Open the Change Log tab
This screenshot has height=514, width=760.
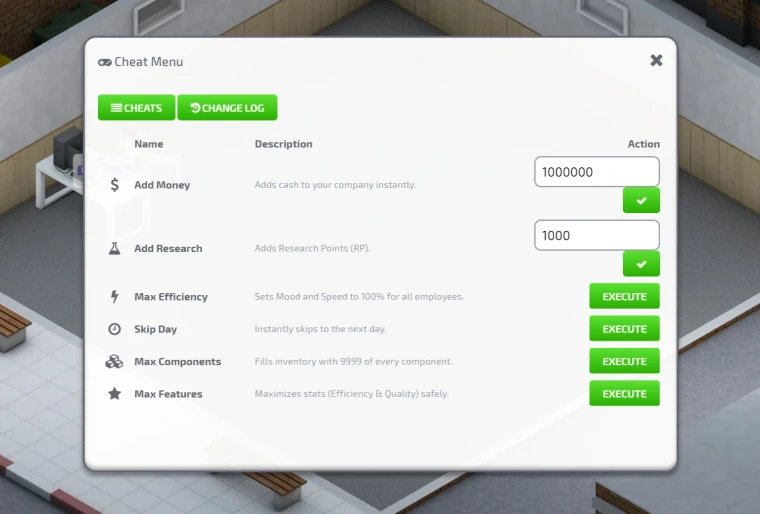pyautogui.click(x=227, y=108)
